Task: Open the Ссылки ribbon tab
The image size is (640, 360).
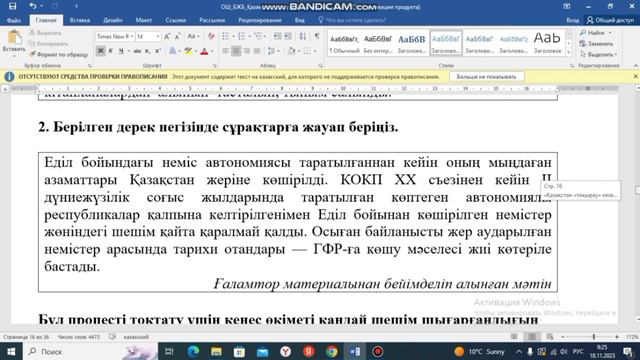Action: [x=176, y=20]
